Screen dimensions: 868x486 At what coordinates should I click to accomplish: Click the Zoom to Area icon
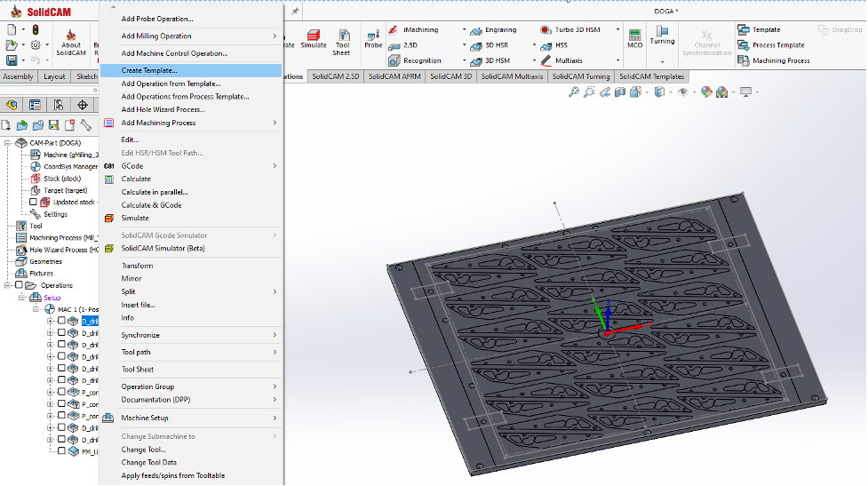589,92
